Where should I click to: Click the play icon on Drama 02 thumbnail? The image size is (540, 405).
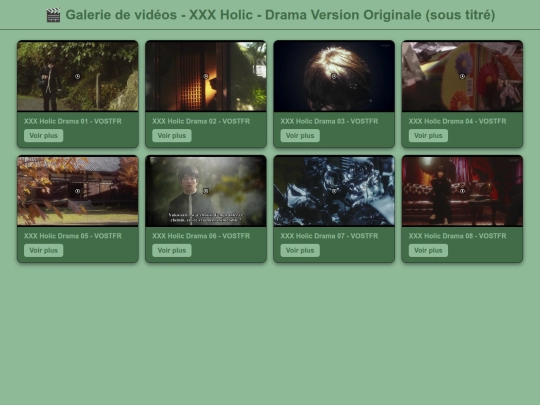(x=206, y=76)
